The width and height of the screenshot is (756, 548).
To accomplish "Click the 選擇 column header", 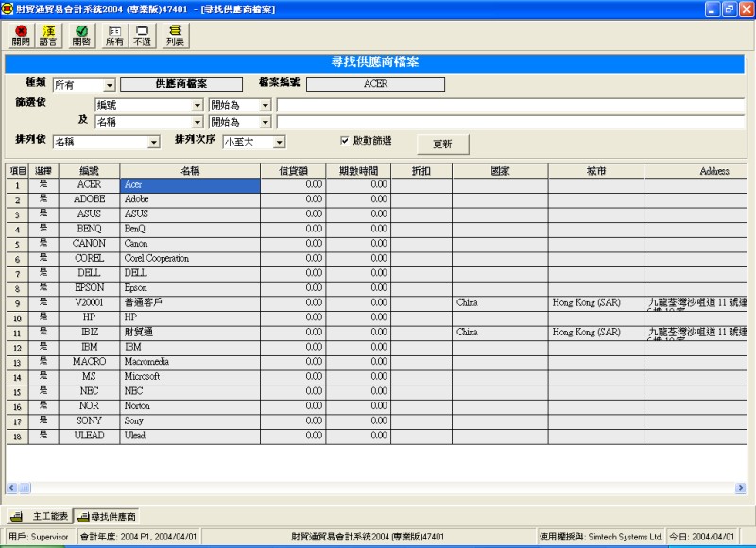I will [43, 171].
